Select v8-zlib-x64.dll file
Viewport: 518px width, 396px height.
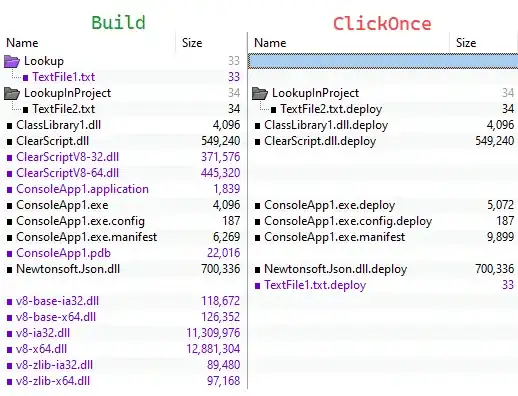point(53,381)
